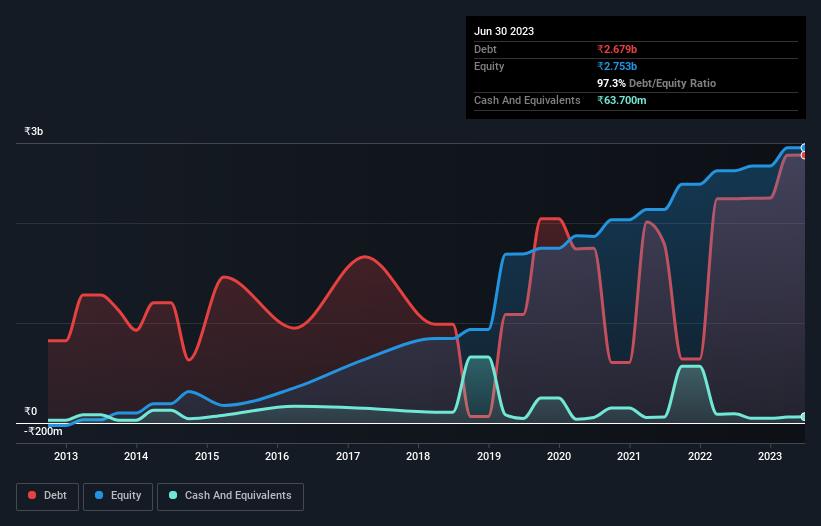Click the 2015 x-axis label
The image size is (821, 526).
pos(207,456)
